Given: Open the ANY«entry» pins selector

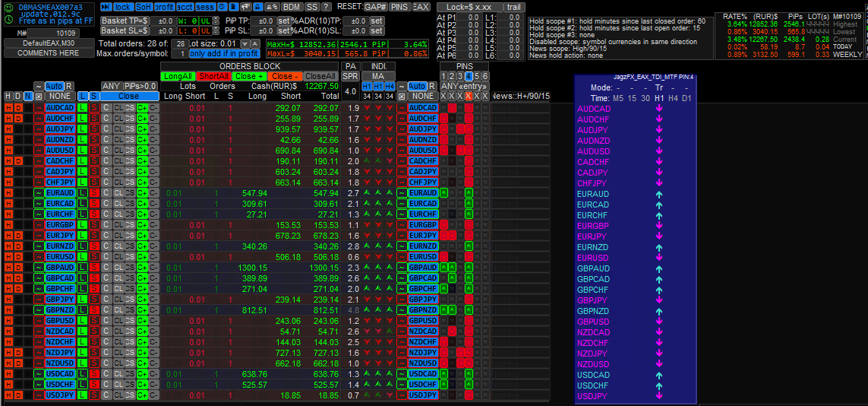Looking at the screenshot, I should pos(465,87).
